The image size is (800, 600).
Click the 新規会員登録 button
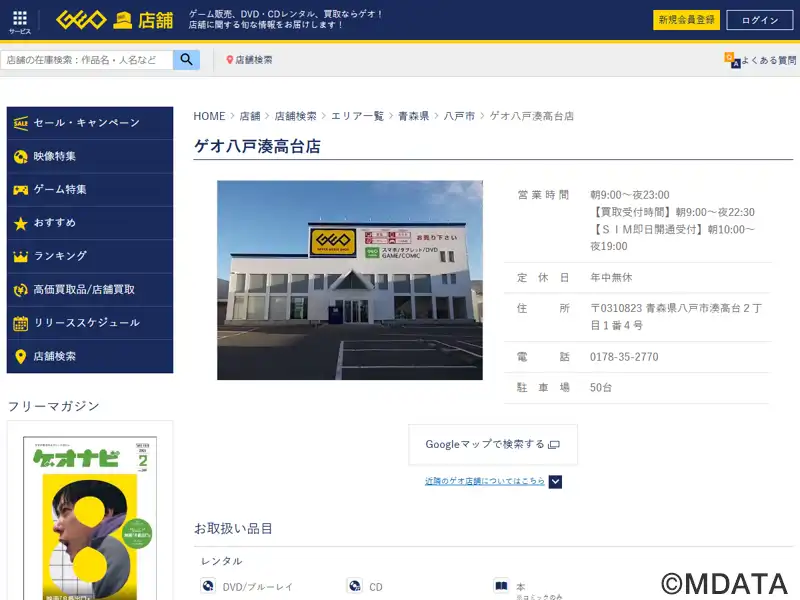click(686, 20)
